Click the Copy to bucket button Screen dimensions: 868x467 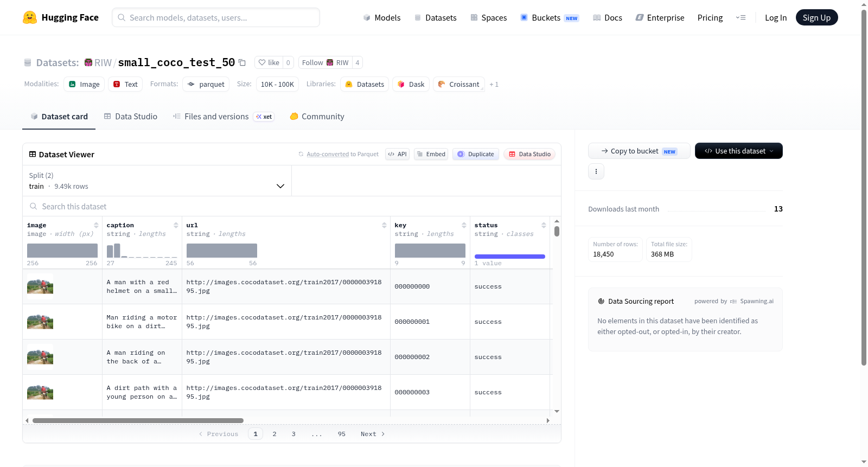coord(639,151)
